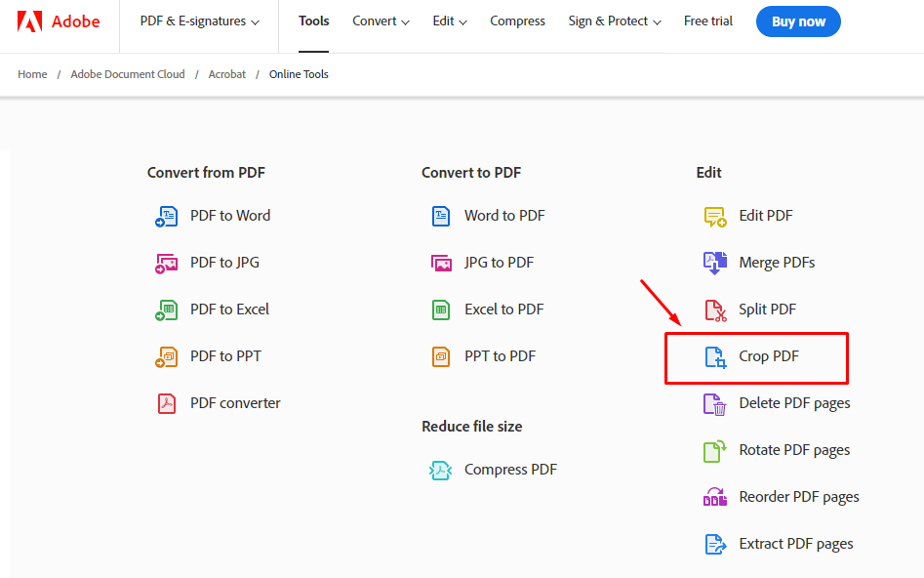This screenshot has width=924, height=578.
Task: Open the PDF to JPG converter icon
Action: 167,262
